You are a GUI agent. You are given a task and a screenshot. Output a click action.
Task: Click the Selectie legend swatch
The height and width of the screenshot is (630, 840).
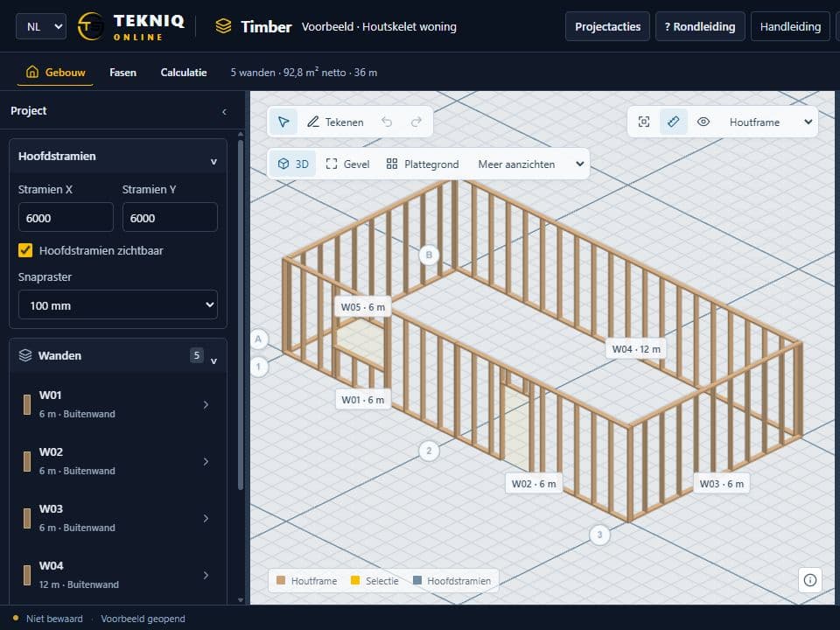[354, 580]
